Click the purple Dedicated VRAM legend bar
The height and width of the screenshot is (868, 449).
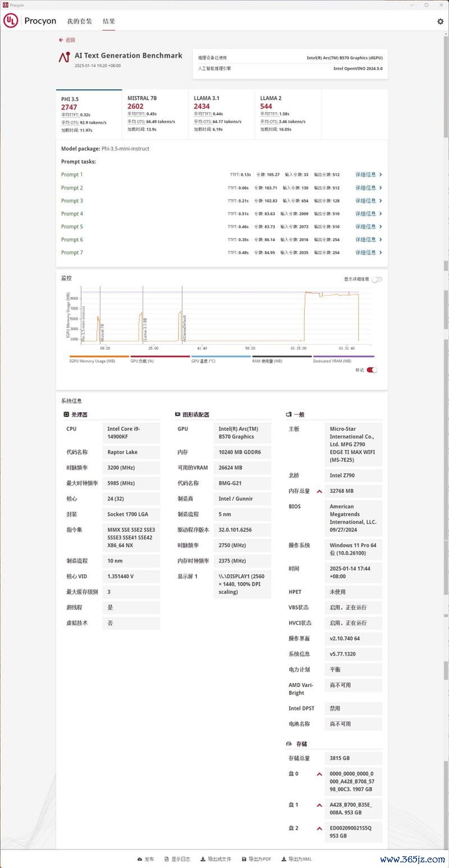tap(343, 356)
